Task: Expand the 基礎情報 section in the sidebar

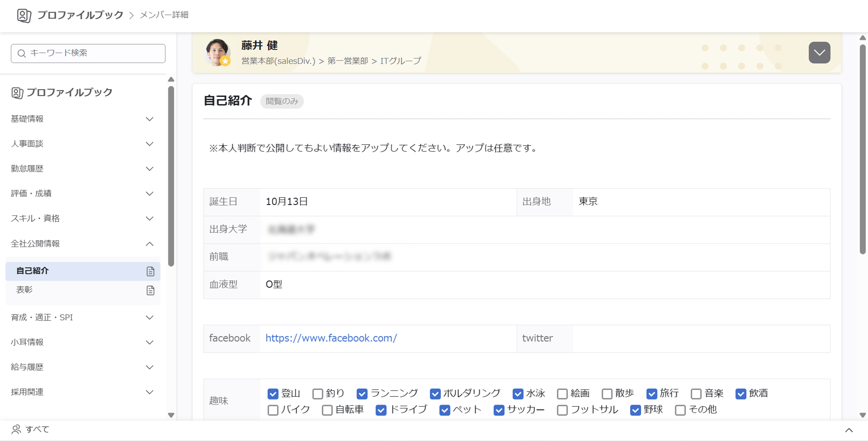Action: pos(150,119)
